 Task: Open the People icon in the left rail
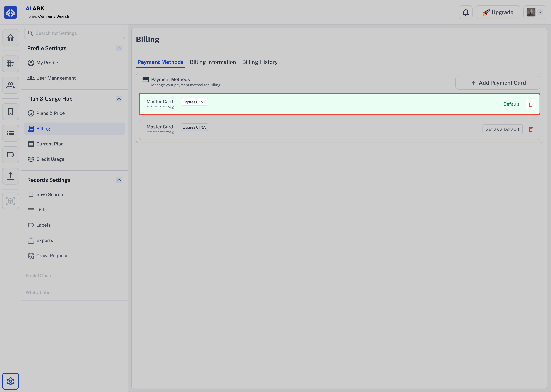(10, 85)
